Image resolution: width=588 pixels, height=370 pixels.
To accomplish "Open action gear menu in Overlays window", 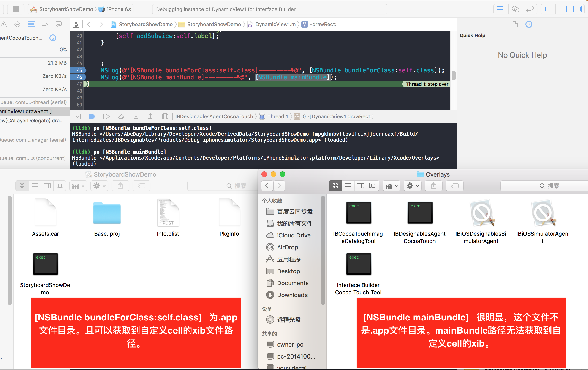I will [412, 186].
